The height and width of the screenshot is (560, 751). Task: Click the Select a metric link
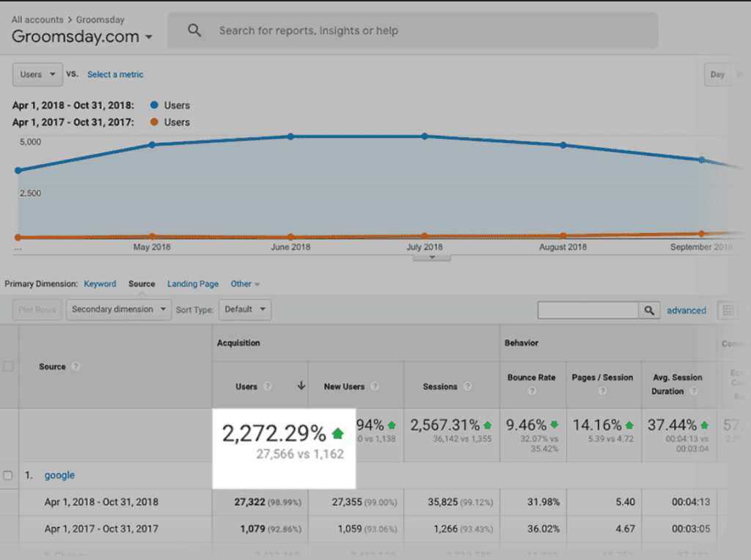point(115,74)
